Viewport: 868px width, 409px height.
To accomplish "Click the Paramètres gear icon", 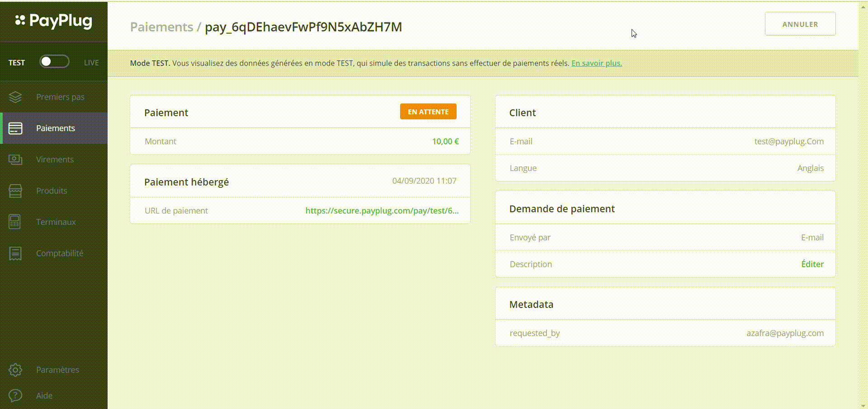I will [15, 370].
